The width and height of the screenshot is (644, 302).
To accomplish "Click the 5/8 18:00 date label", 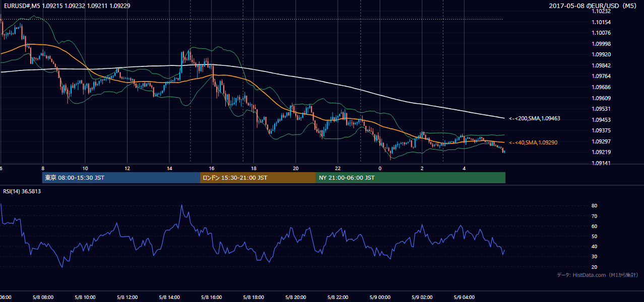I will point(253,297).
